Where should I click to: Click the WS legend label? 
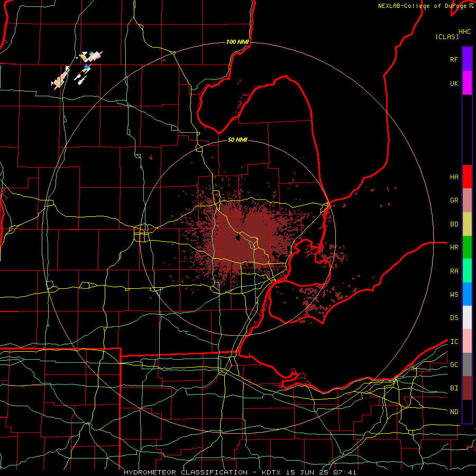[x=454, y=295]
